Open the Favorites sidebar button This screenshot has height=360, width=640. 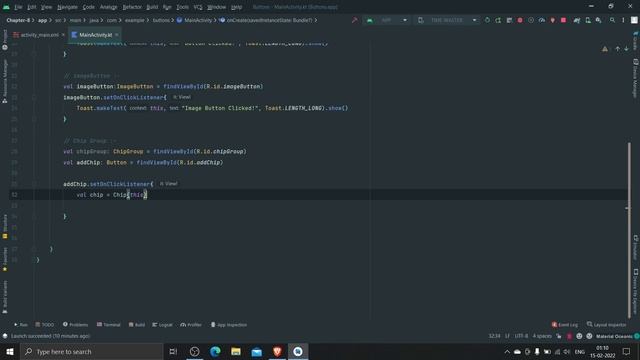[5, 259]
